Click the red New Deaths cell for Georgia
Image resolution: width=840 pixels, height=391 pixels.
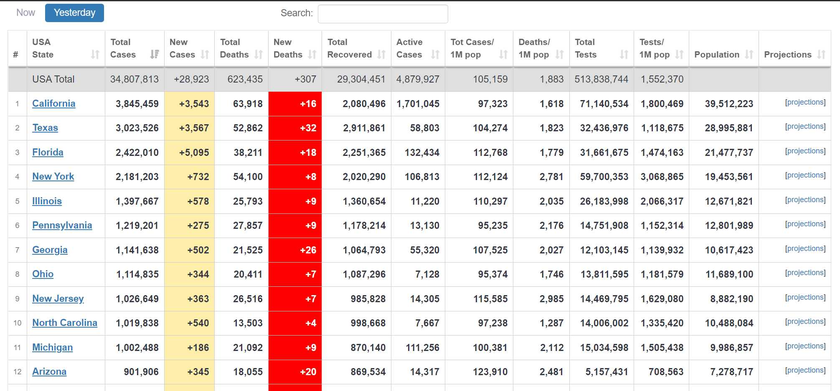coord(295,250)
